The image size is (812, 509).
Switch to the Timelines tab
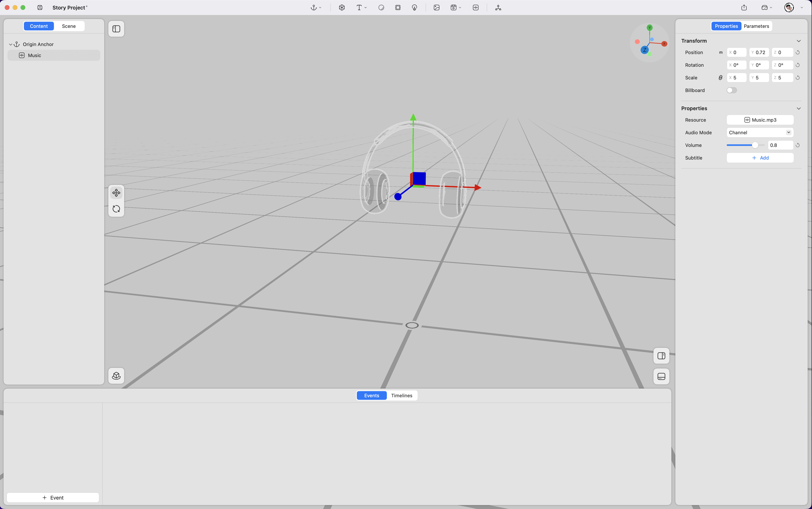pyautogui.click(x=402, y=395)
